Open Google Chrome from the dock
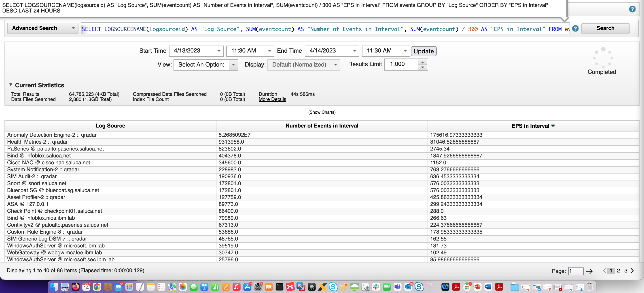This screenshot has height=293, width=644. click(x=97, y=287)
